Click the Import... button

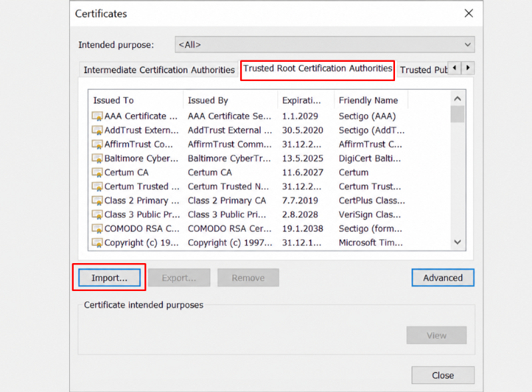point(109,278)
